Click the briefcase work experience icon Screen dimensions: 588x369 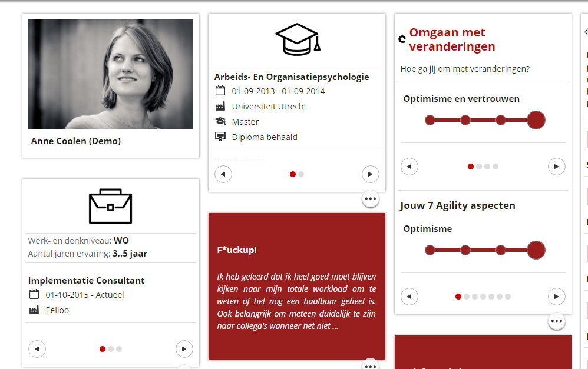point(110,206)
